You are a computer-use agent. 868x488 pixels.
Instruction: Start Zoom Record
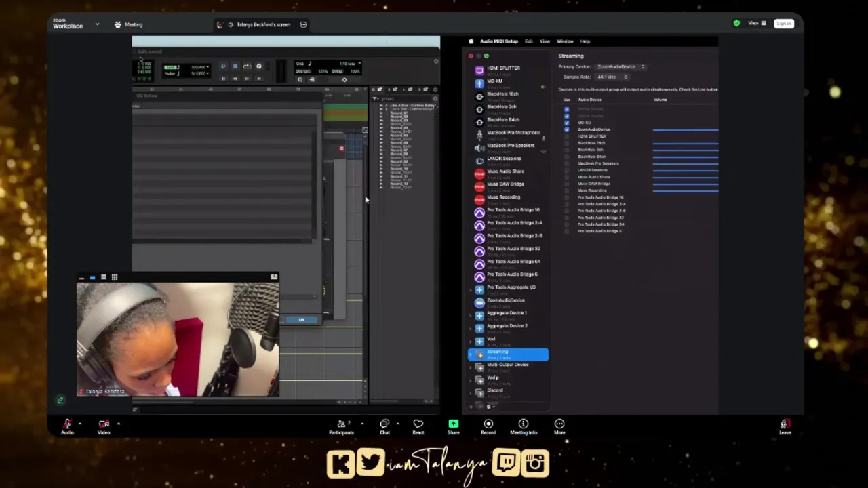[x=488, y=426]
